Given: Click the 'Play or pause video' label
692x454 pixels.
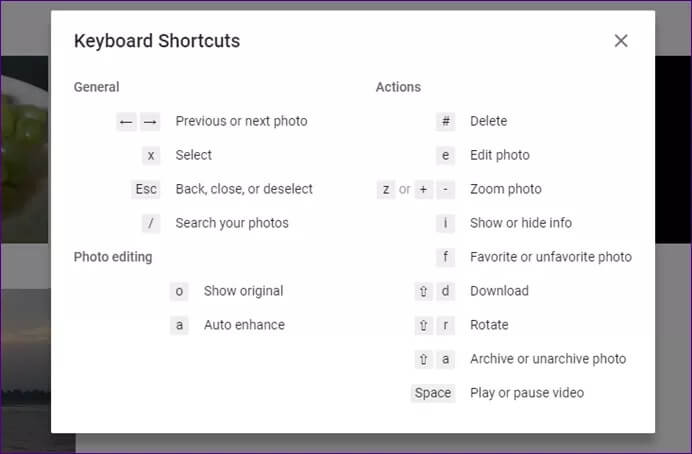Looking at the screenshot, I should point(527,393).
